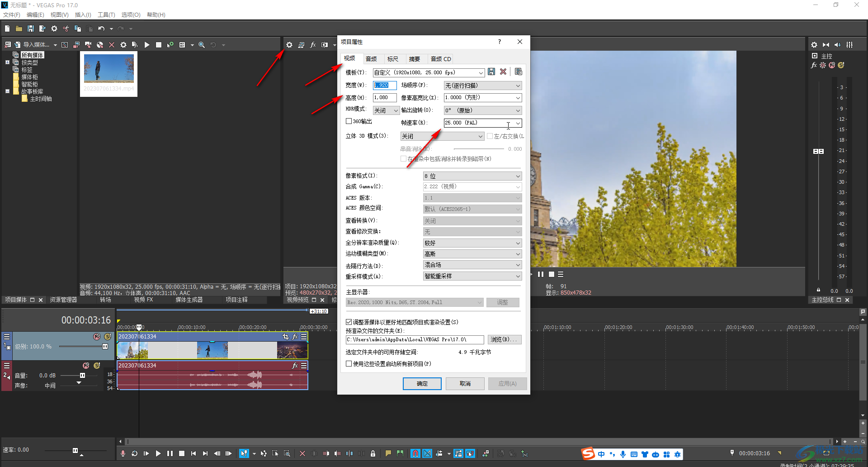Open the 工具(T) menu
This screenshot has width=868, height=467.
pos(106,15)
